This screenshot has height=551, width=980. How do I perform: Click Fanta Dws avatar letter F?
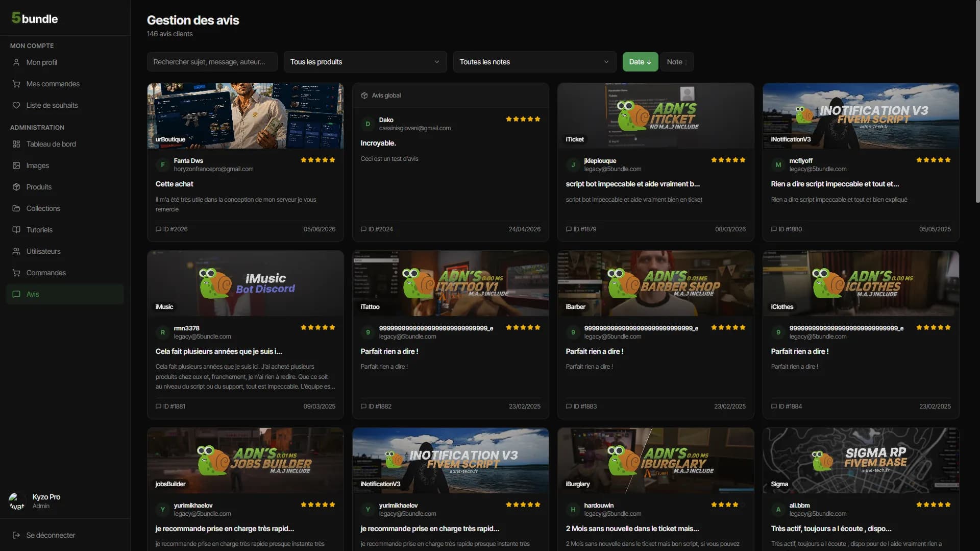coord(163,165)
